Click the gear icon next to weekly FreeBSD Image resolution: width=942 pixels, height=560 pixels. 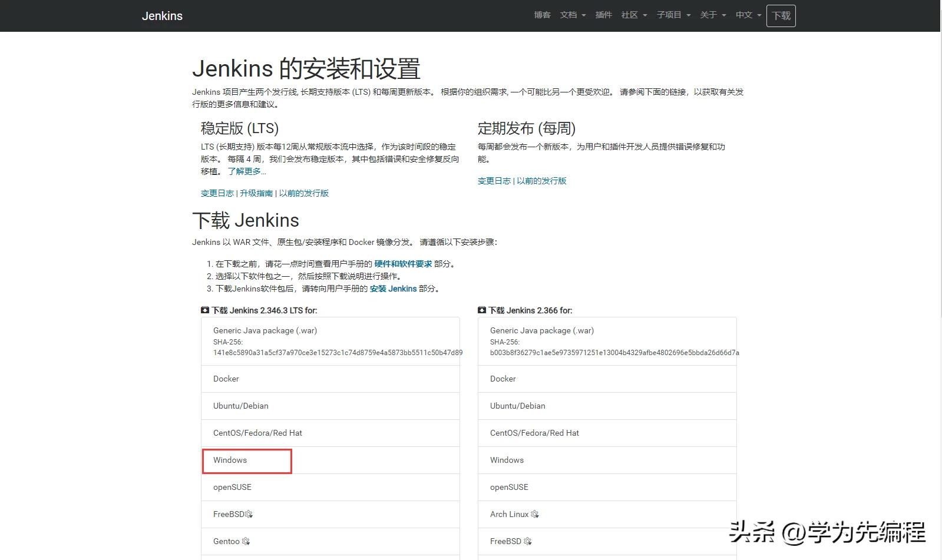[x=528, y=541]
